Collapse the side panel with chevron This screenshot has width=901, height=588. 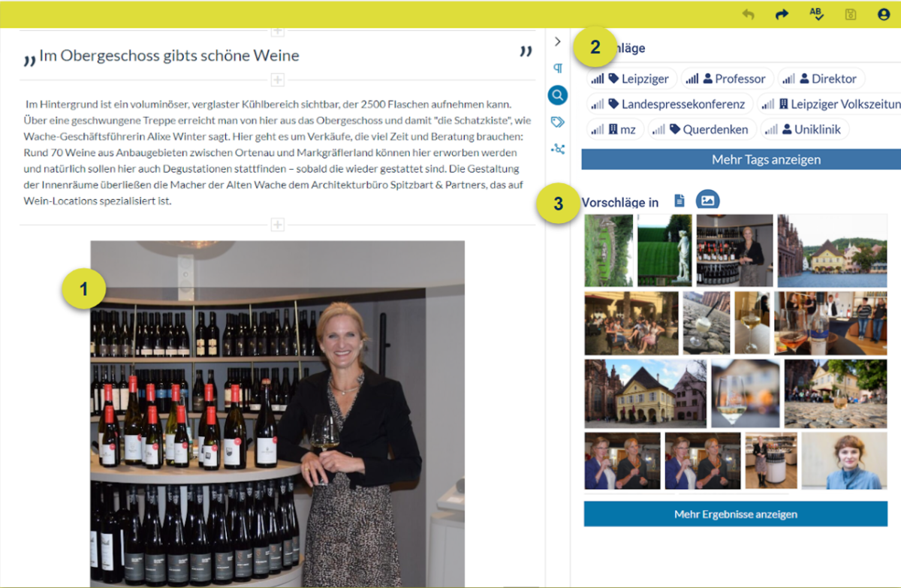558,41
